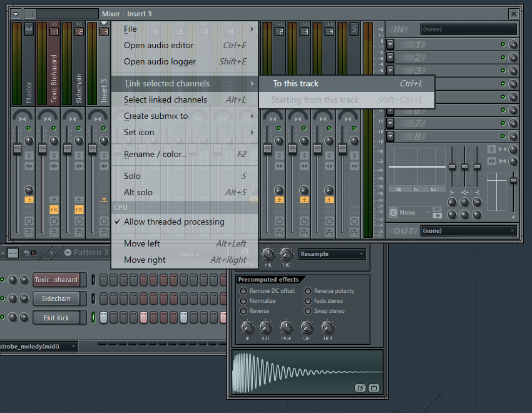This screenshot has width=532, height=413.
Task: Open the OUT (none) output dropdown
Action: pyautogui.click(x=468, y=231)
